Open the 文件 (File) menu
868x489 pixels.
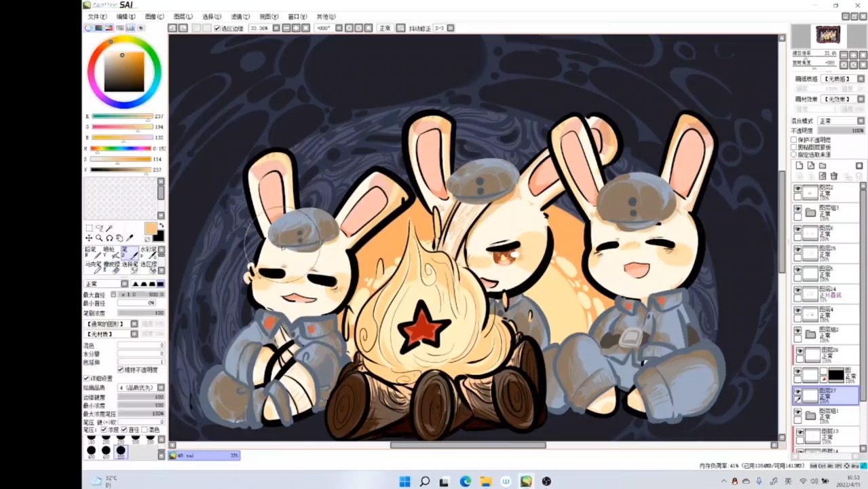(x=97, y=16)
